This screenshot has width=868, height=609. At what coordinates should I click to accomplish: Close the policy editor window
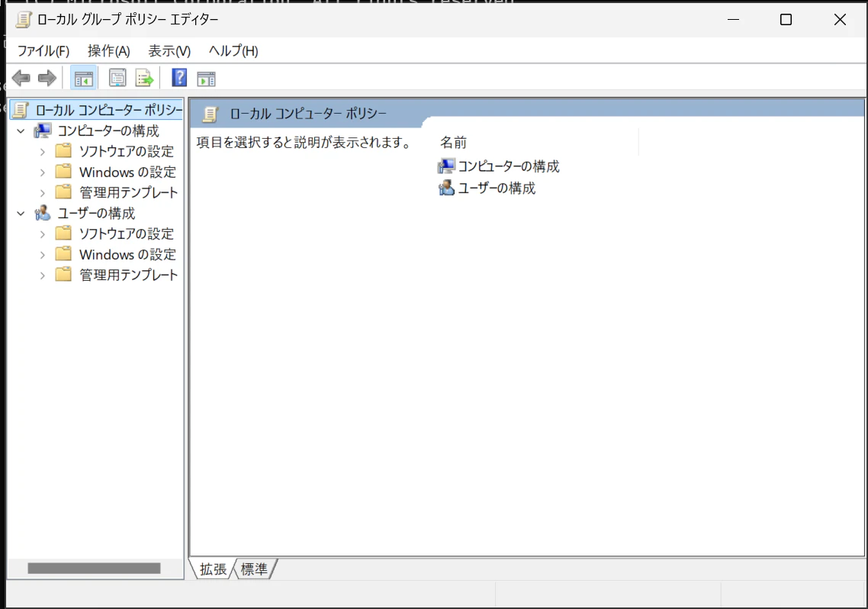point(840,19)
